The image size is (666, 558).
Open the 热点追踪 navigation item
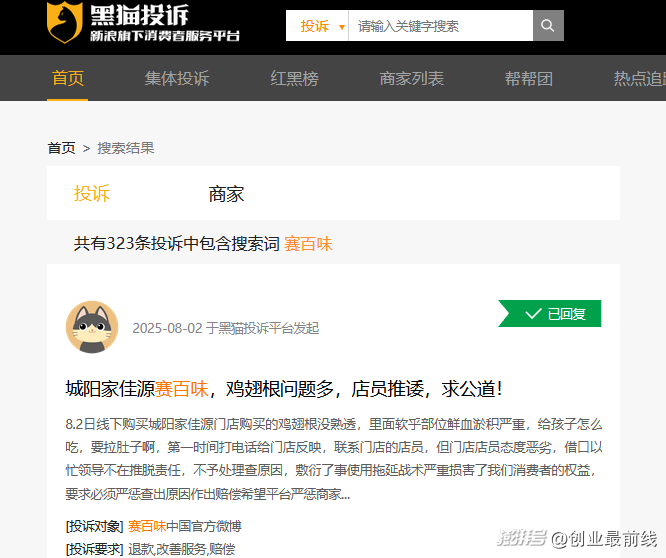coord(640,78)
